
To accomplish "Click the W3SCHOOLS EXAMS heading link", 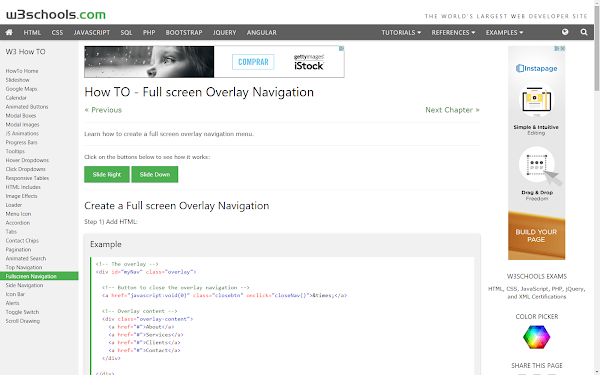I will (x=536, y=276).
